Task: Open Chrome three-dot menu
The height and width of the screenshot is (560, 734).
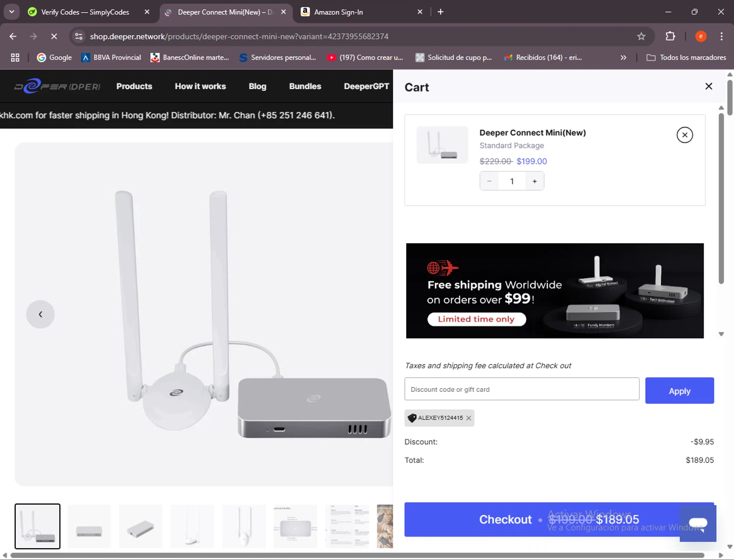Action: point(722,36)
